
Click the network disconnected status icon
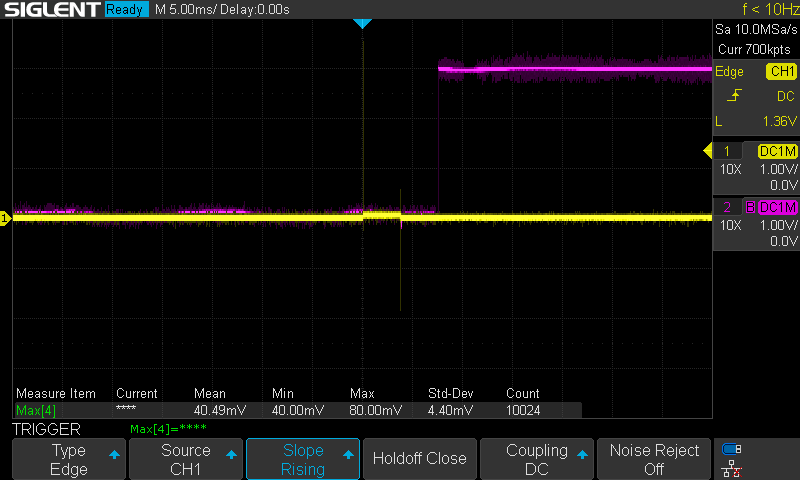tap(732, 469)
